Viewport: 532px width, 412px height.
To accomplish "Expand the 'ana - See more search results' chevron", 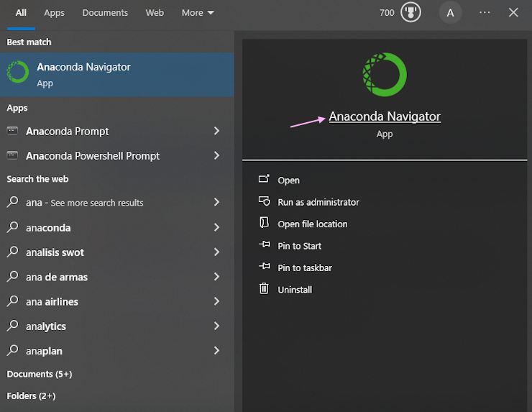I will click(x=216, y=202).
